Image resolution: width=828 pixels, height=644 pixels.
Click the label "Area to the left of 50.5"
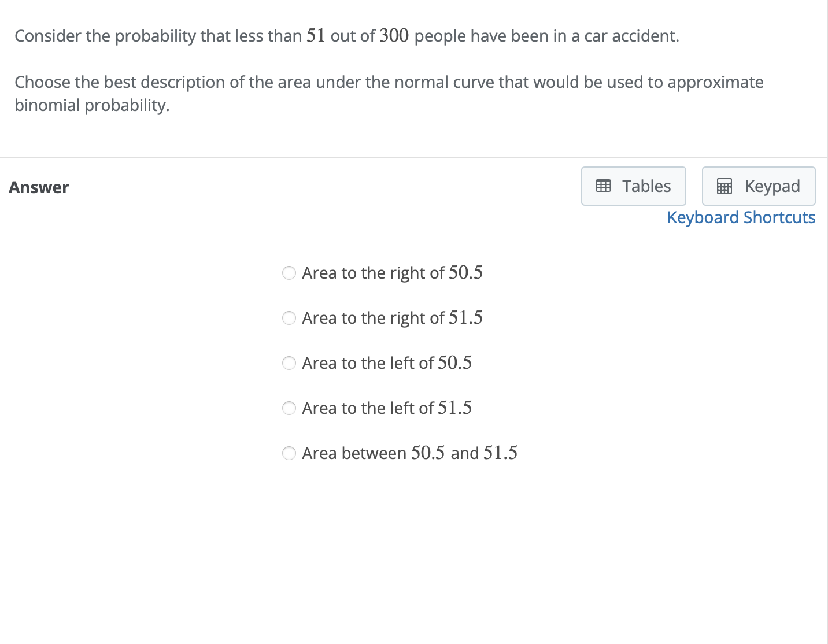pos(387,363)
